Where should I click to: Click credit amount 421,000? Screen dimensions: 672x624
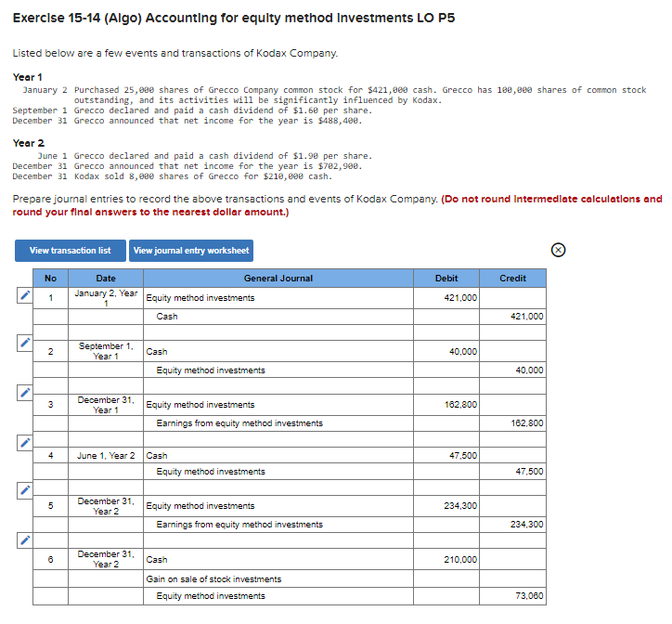(512, 317)
